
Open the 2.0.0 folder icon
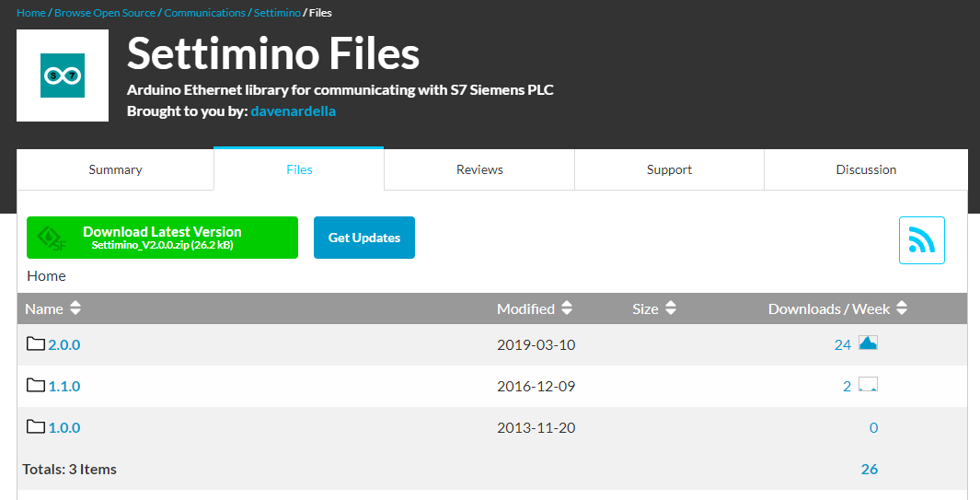[x=36, y=343]
